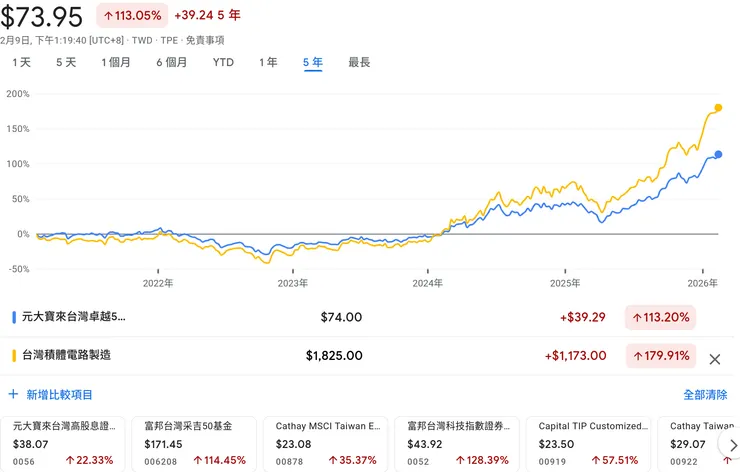740x472 pixels.
Task: Open the Cathay MSCI Taiwan 00878 card
Action: [326, 444]
